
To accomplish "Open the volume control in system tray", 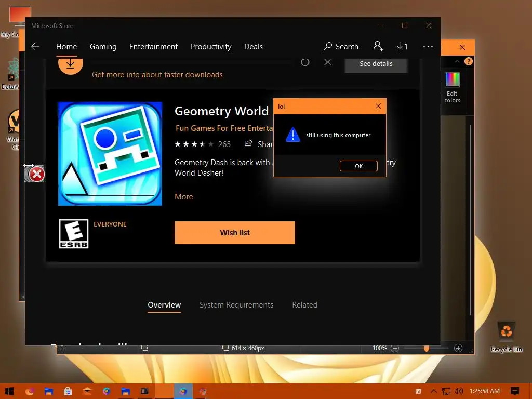I will click(459, 391).
